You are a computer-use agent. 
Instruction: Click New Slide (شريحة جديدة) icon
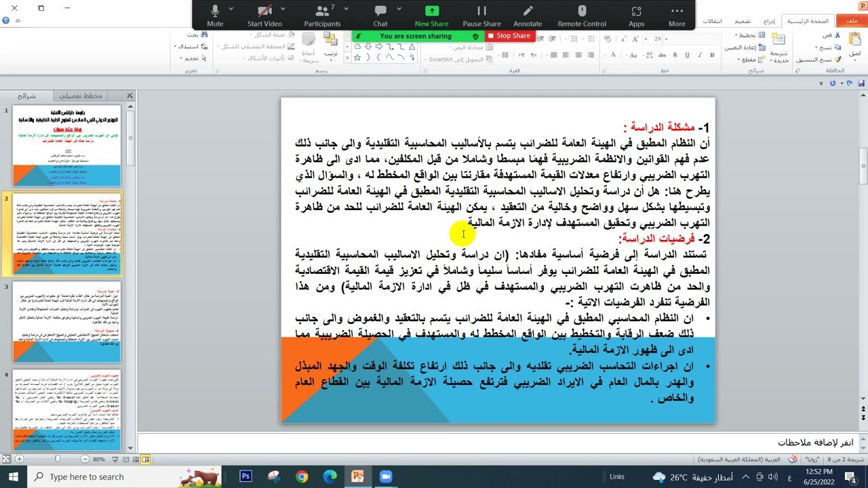pos(779,39)
